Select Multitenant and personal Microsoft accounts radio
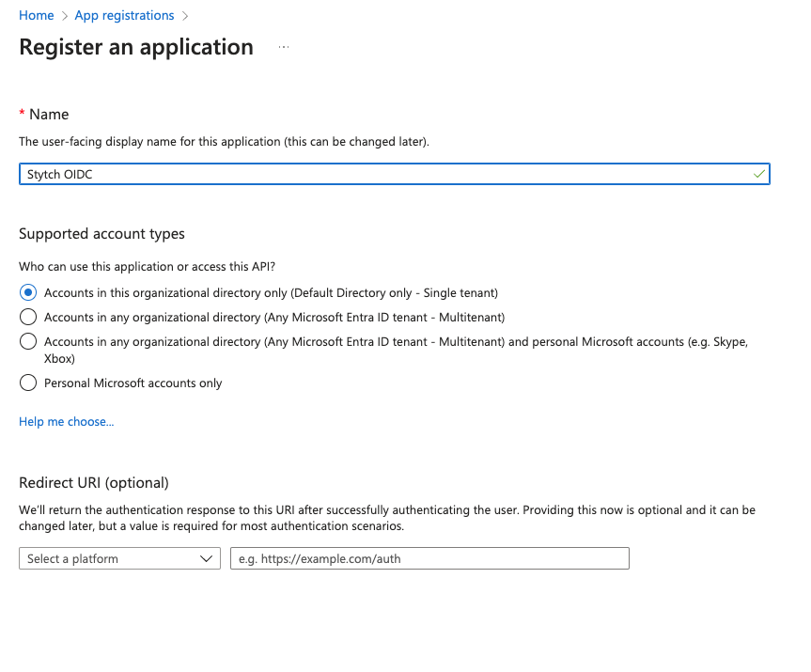This screenshot has width=811, height=672. (x=28, y=341)
